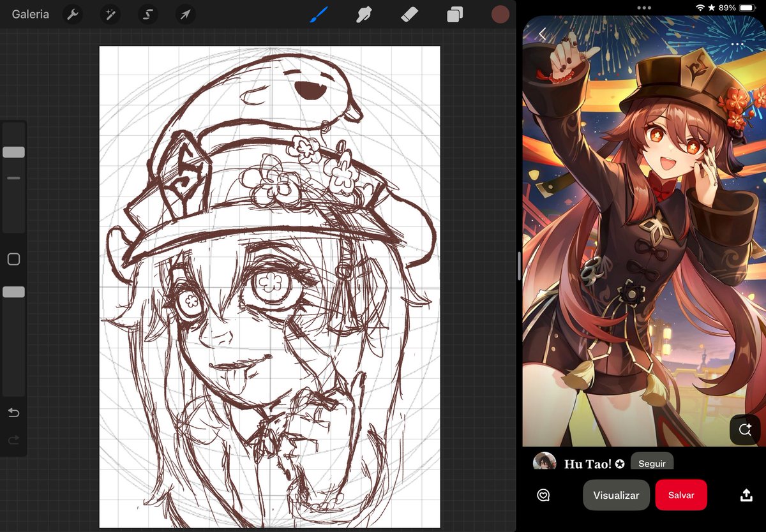Adjust the brush opacity slider handle
766x532 pixels.
[13, 292]
